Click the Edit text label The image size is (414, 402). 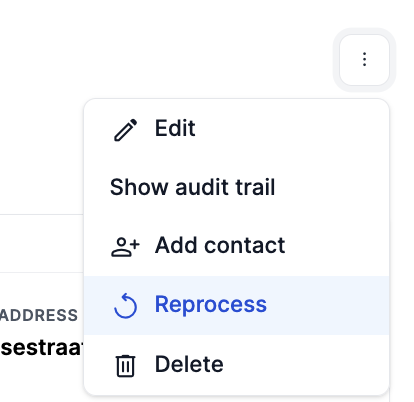click(175, 128)
